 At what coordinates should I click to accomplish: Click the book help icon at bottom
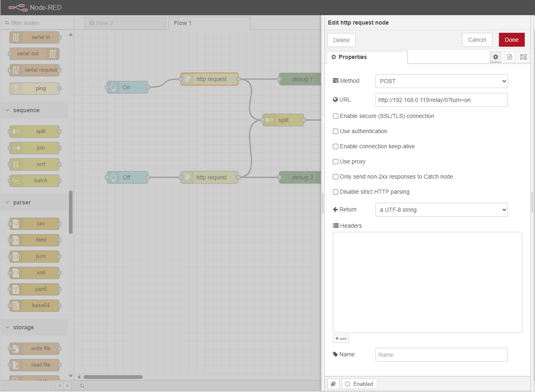[333, 384]
